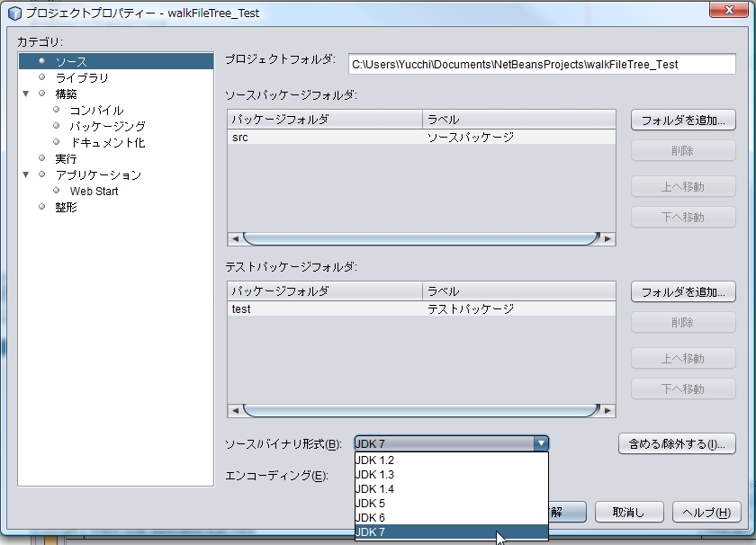The height and width of the screenshot is (545, 756).
Task: Select the 実行 category
Action: (66, 158)
